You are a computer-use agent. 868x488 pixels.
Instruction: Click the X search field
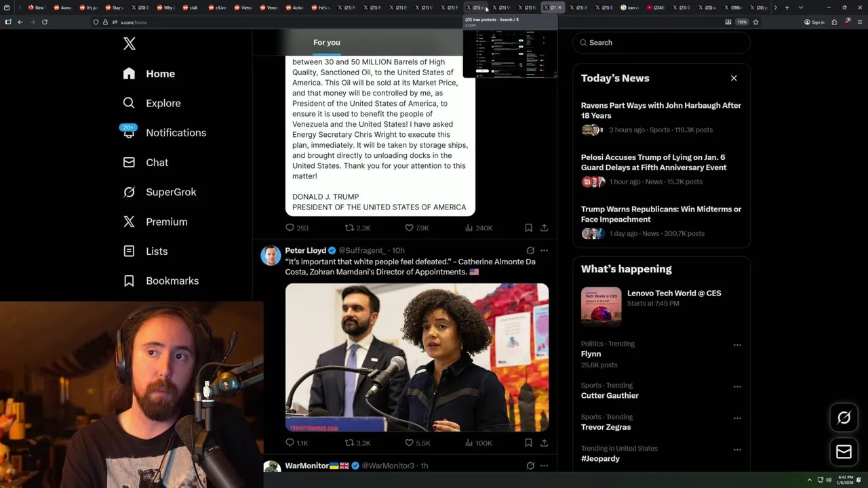(662, 43)
